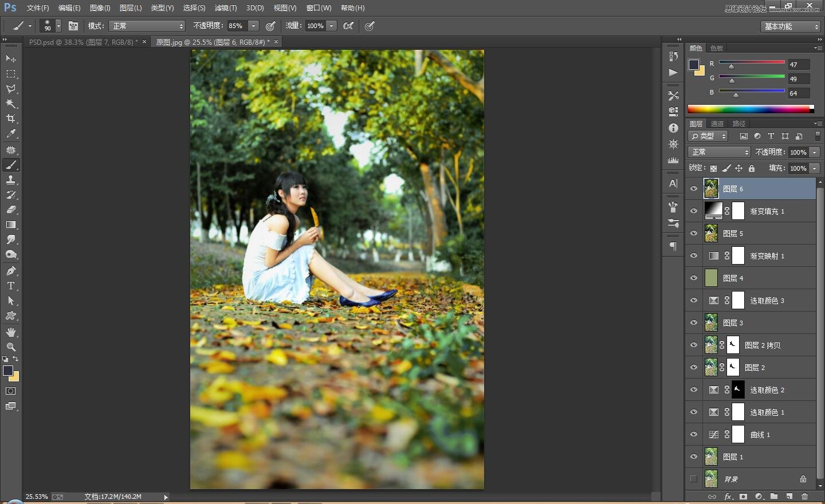Select the Horizontal Type tool

click(11, 286)
